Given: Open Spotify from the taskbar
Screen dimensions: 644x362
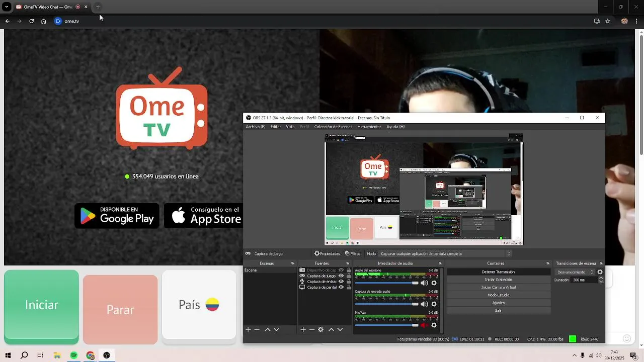Looking at the screenshot, I should click(73, 355).
